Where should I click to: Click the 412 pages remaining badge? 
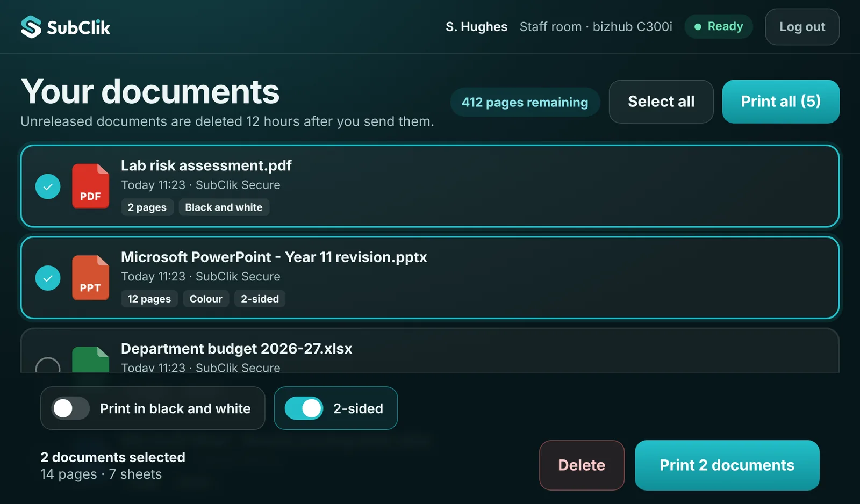(x=525, y=102)
